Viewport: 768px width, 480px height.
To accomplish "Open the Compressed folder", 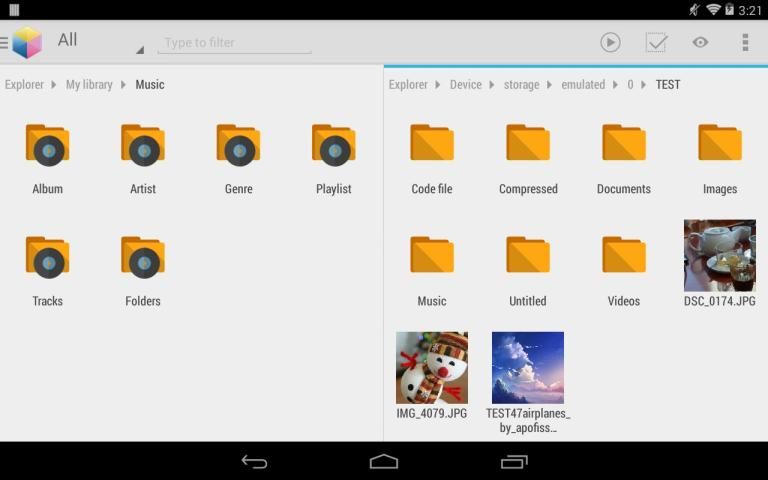I will pyautogui.click(x=528, y=158).
